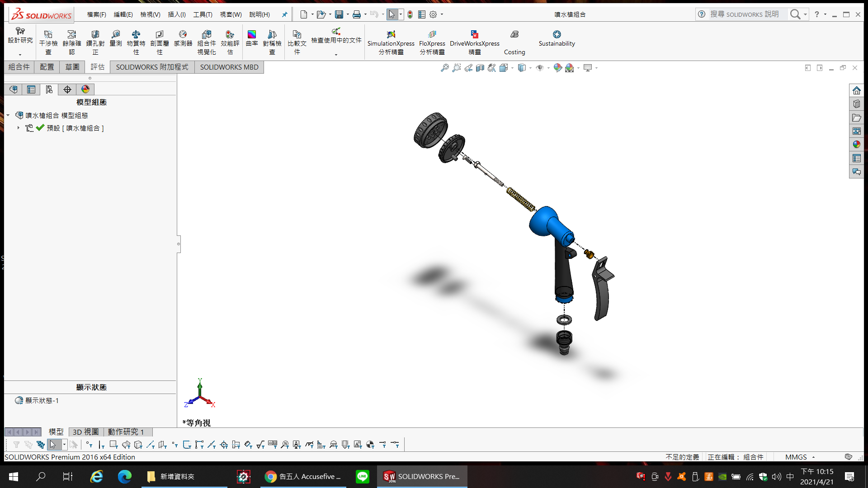The width and height of the screenshot is (868, 488).
Task: Open Hide/Show Items dropdown arrow
Action: 548,68
